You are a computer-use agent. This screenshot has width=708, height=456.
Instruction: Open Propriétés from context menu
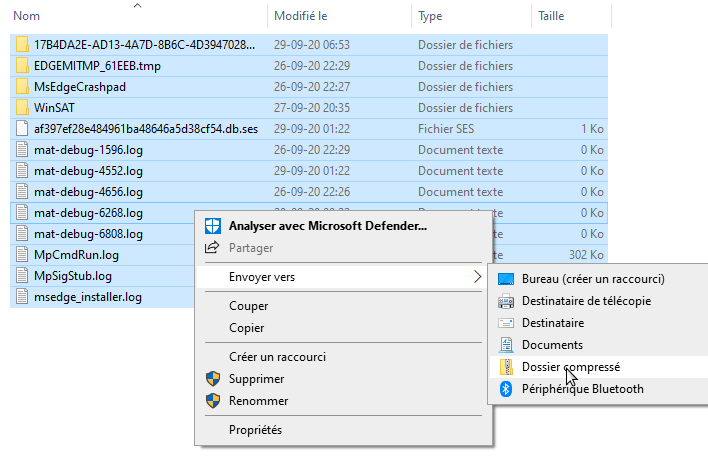tap(344, 430)
